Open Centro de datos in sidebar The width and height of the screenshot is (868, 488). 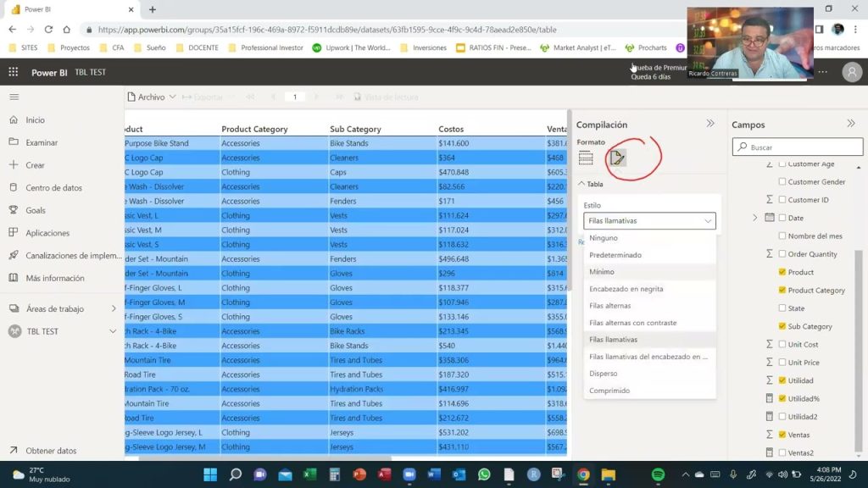pos(53,187)
